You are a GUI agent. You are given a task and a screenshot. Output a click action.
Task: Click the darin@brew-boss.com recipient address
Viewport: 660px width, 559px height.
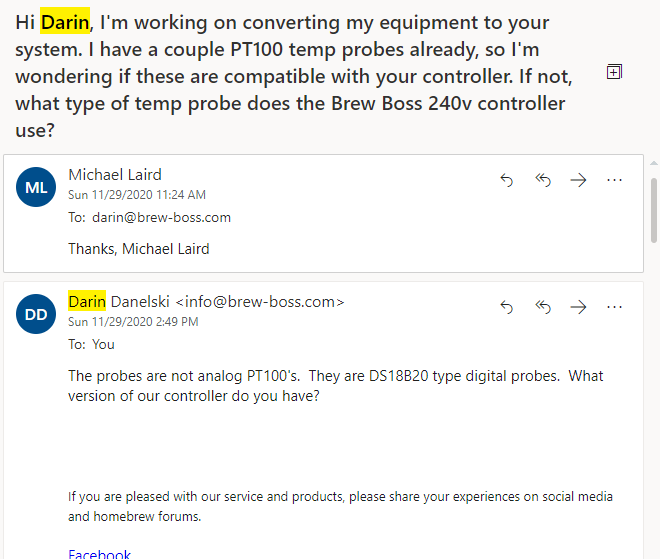coord(162,218)
